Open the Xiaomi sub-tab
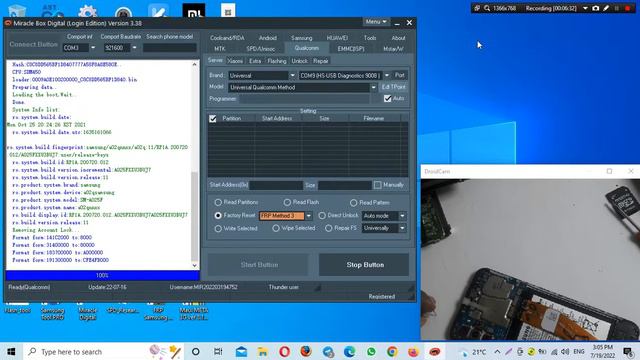This screenshot has width=640, height=360. [235, 61]
